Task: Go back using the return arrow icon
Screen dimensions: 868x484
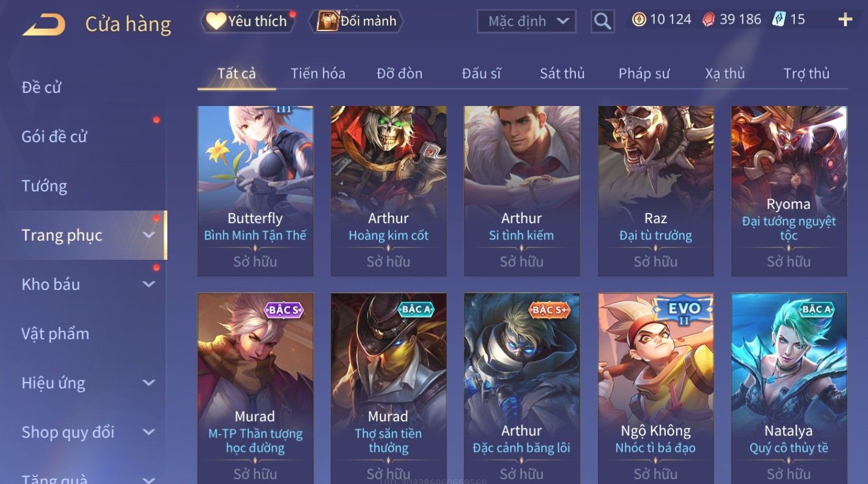Action: (44, 25)
